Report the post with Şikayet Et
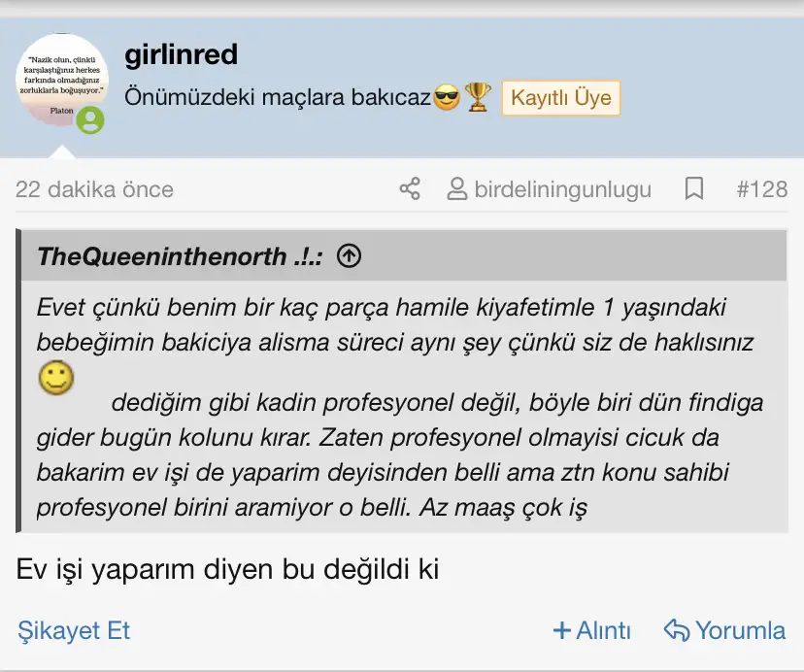804x672 pixels. click(x=74, y=630)
